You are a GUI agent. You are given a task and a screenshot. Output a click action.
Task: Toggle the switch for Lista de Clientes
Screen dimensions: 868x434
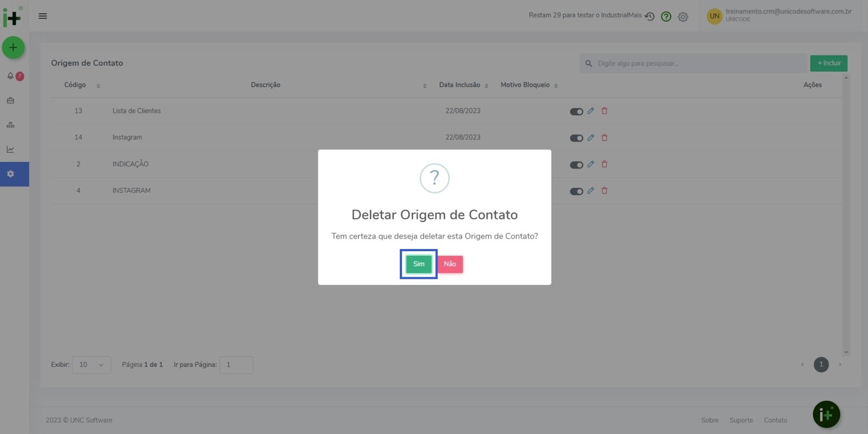point(576,112)
